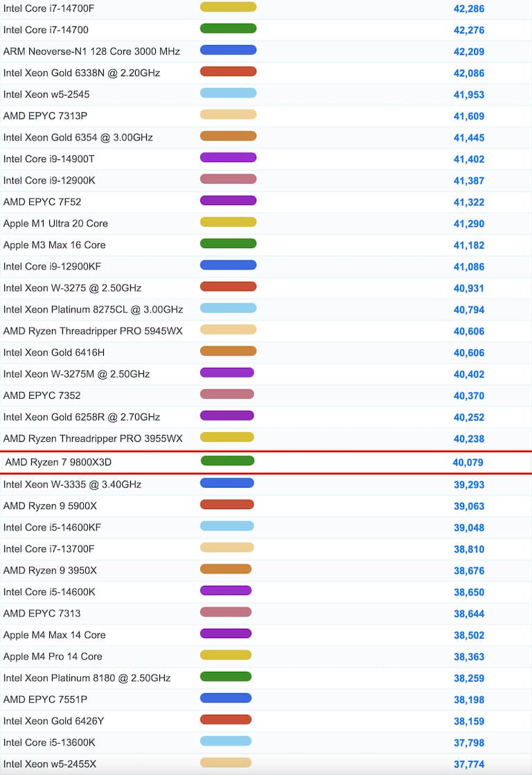The width and height of the screenshot is (532, 775).
Task: Open Intel Xeon Gold 6338N @ 2.20GHz
Action: (82, 73)
